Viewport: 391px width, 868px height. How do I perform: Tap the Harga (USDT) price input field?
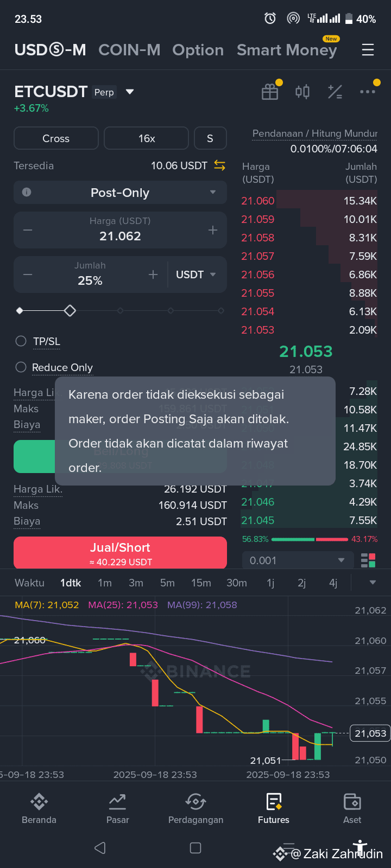pos(120,230)
